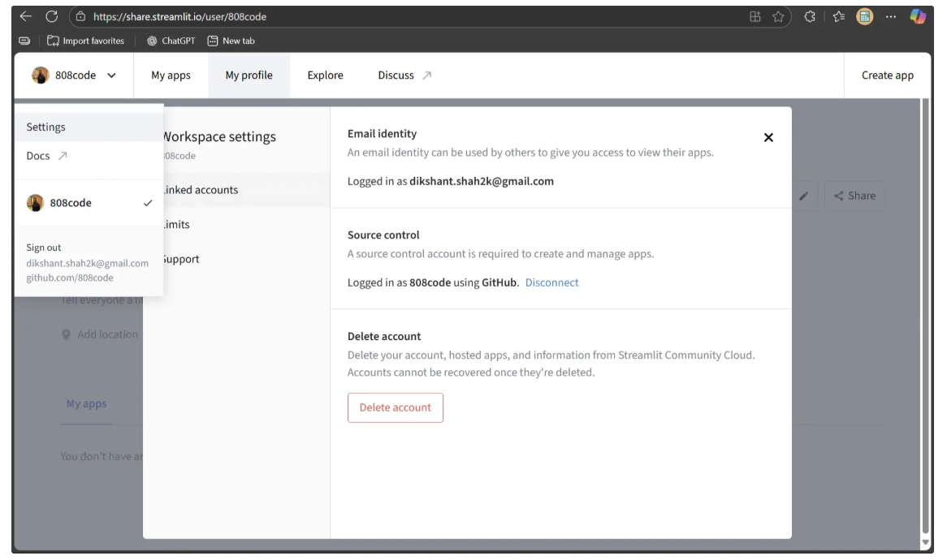The width and height of the screenshot is (947, 560).
Task: Open the My profile navigation tab
Action: (x=249, y=75)
